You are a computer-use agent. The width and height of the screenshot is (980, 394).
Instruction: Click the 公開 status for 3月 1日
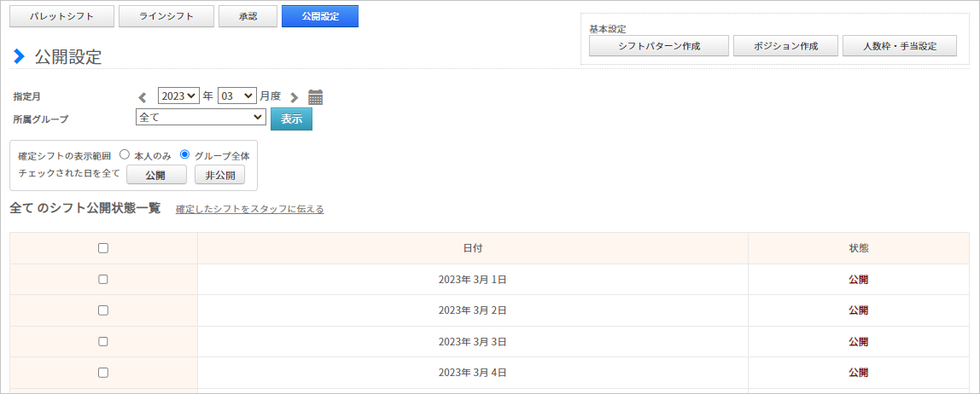pyautogui.click(x=858, y=279)
